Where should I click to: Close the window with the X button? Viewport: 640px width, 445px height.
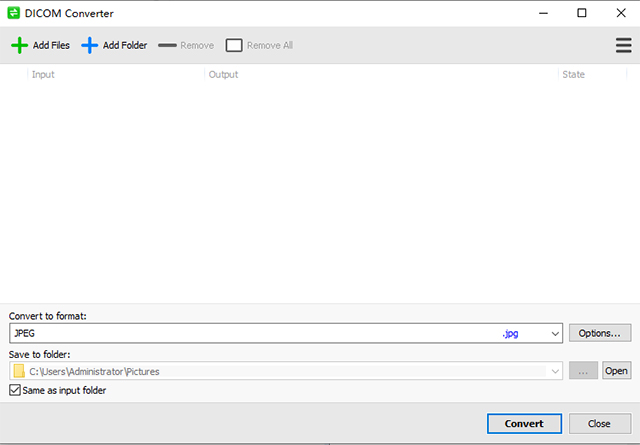621,13
